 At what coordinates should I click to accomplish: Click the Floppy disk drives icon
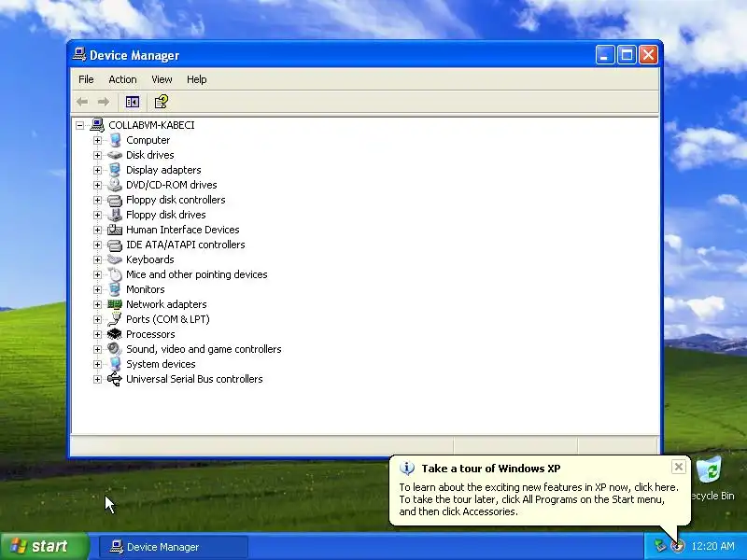click(x=115, y=215)
